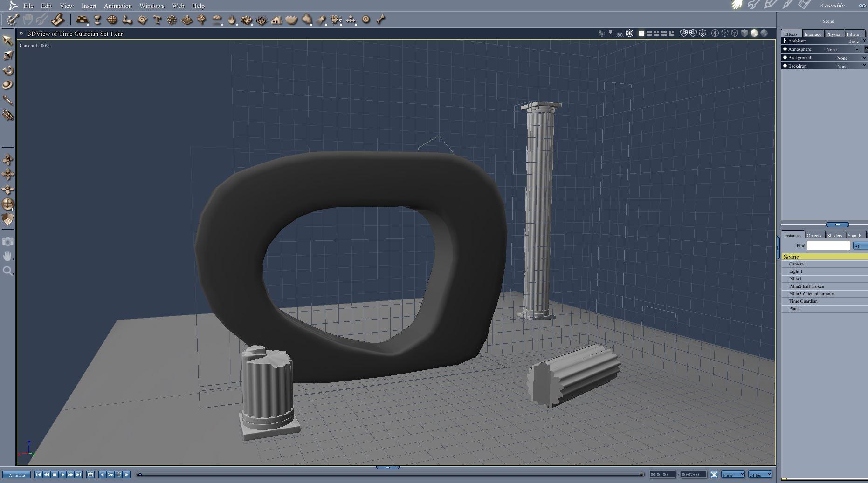Click the animation timeline scrubber track
The height and width of the screenshot is (483, 868).
pos(390,475)
